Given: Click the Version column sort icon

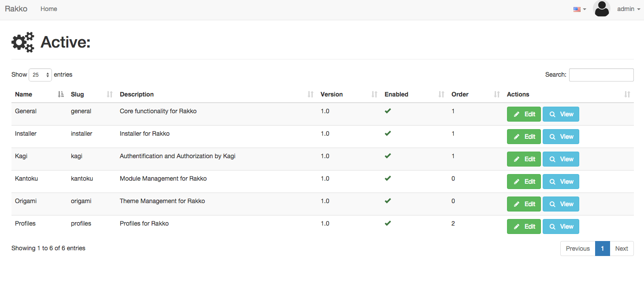Looking at the screenshot, I should (374, 94).
